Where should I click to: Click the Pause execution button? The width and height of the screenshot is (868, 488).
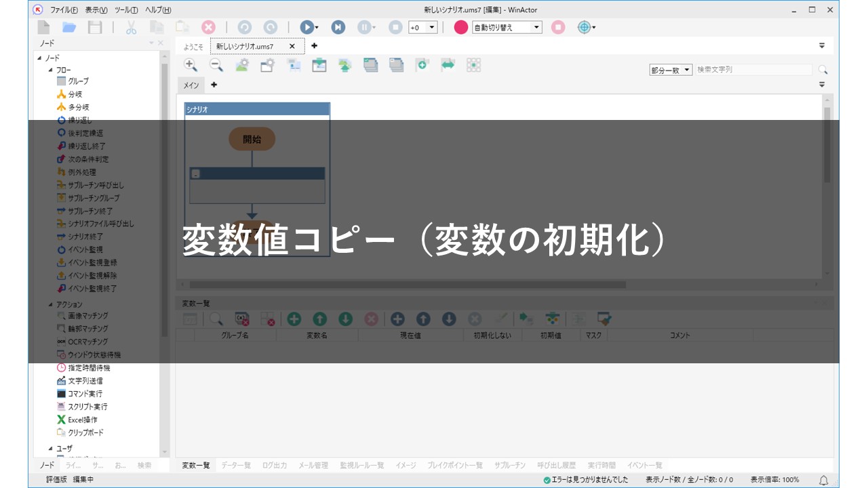[x=364, y=27]
